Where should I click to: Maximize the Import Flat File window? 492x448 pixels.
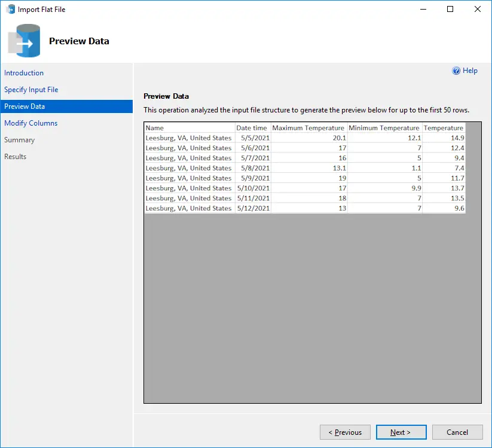tap(450, 10)
